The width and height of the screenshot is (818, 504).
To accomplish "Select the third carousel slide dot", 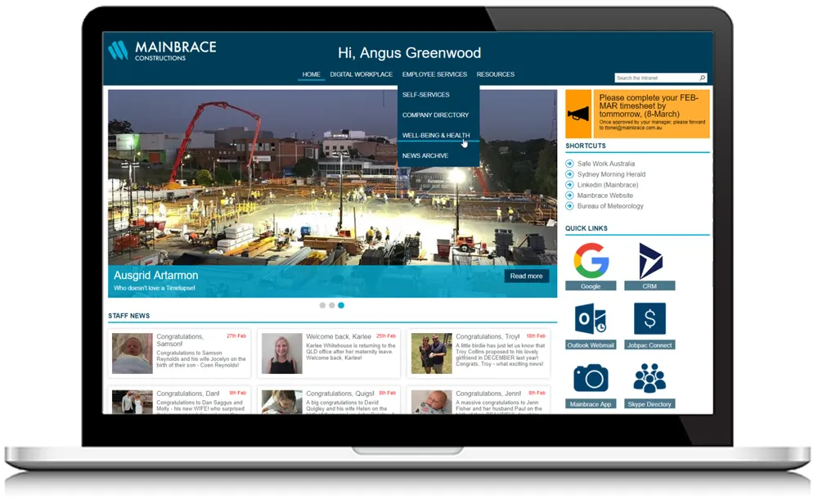I will click(341, 305).
